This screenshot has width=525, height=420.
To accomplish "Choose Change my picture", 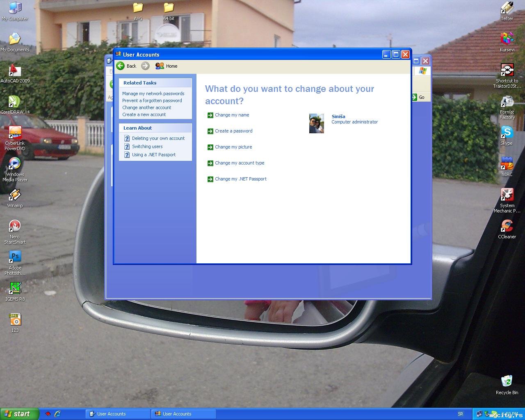I will click(x=233, y=147).
